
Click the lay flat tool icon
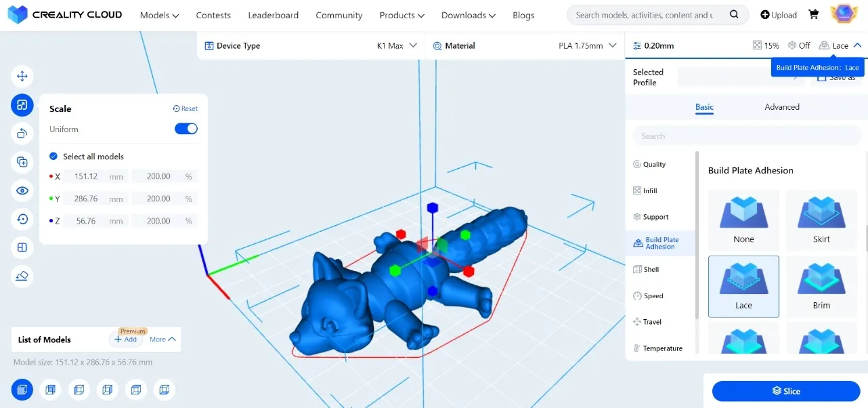(x=22, y=276)
